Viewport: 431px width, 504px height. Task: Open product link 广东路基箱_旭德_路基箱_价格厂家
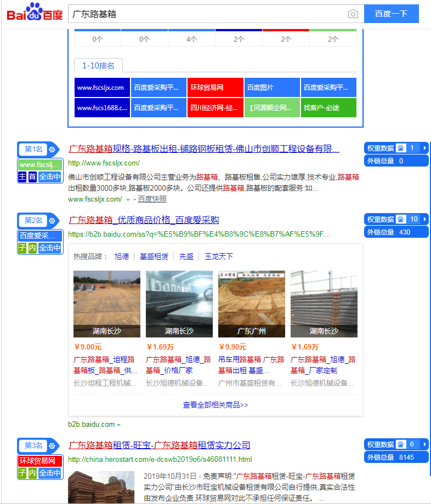pos(178,365)
